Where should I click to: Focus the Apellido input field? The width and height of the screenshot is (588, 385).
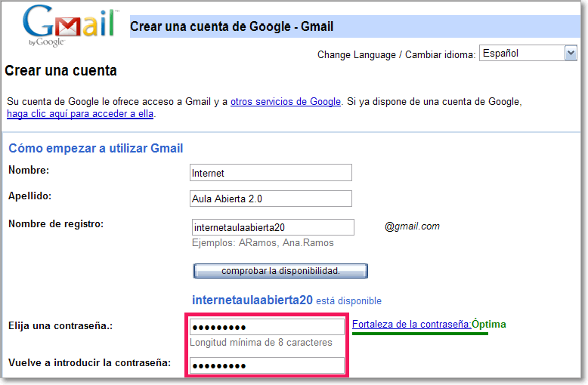click(271, 199)
